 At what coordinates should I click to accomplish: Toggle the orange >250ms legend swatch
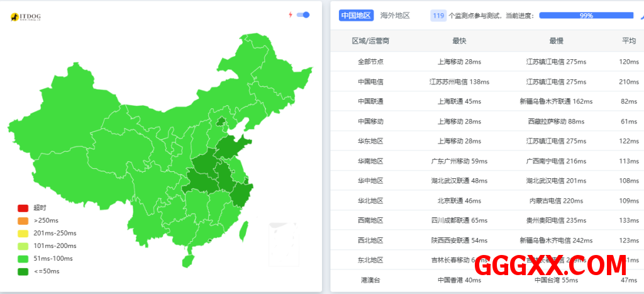tap(23, 220)
